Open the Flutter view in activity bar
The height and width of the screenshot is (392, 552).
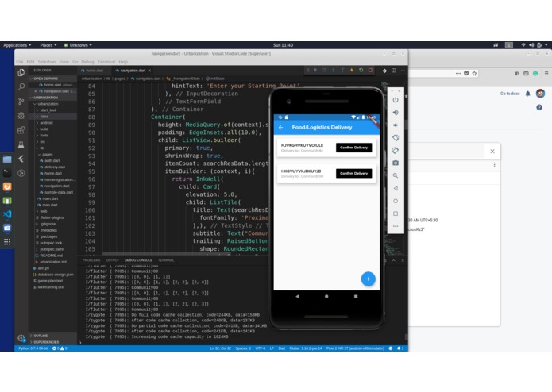tap(21, 159)
